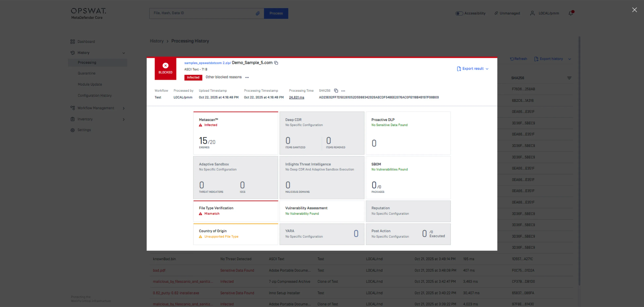
Task: Select Module Update sidebar item
Action: (90, 84)
